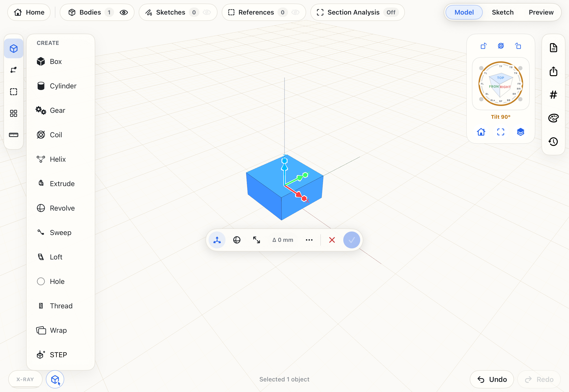This screenshot has height=392, width=569.
Task: Open the four-squares pattern tools in sidebar
Action: pos(13,113)
